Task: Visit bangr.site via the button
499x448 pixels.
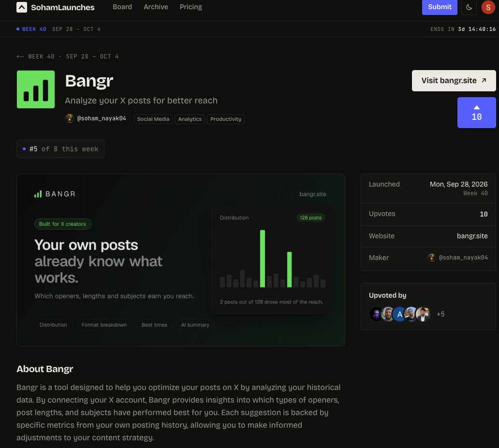Action: (454, 81)
